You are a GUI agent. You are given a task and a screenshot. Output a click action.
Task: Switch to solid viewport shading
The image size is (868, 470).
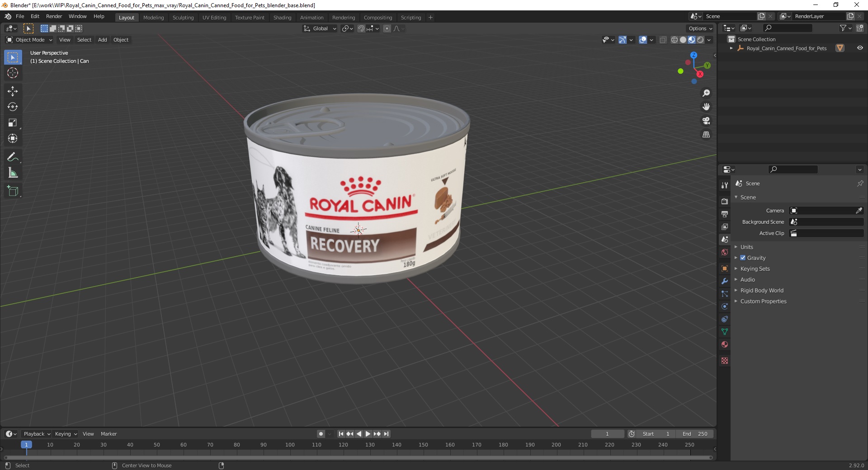point(683,40)
